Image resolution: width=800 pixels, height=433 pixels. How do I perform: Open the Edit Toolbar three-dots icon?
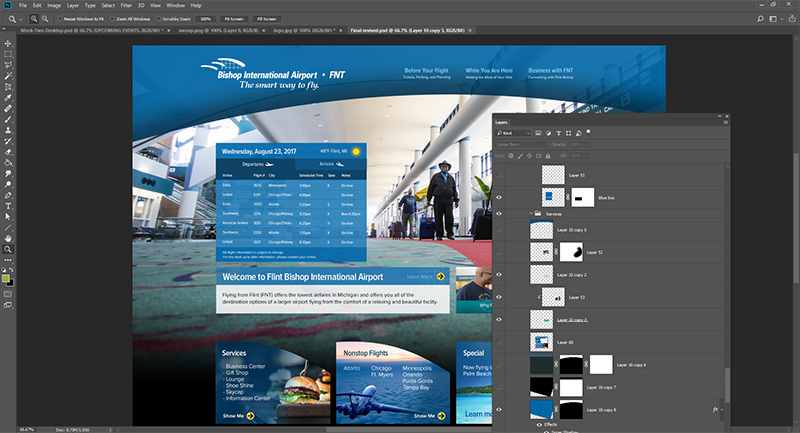8,260
